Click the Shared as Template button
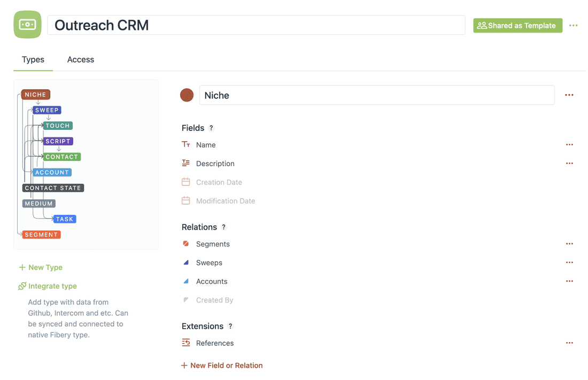This screenshot has width=588, height=380. pyautogui.click(x=517, y=26)
